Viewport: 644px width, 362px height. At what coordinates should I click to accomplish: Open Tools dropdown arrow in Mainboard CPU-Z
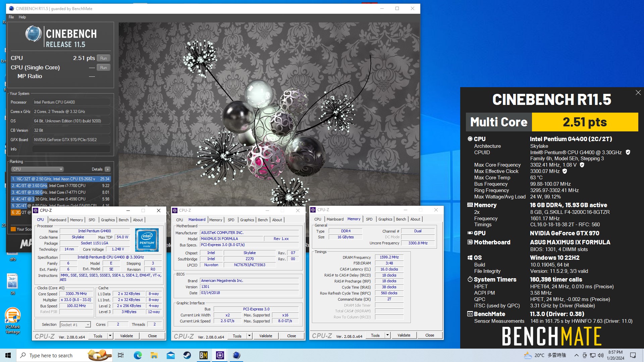249,336
